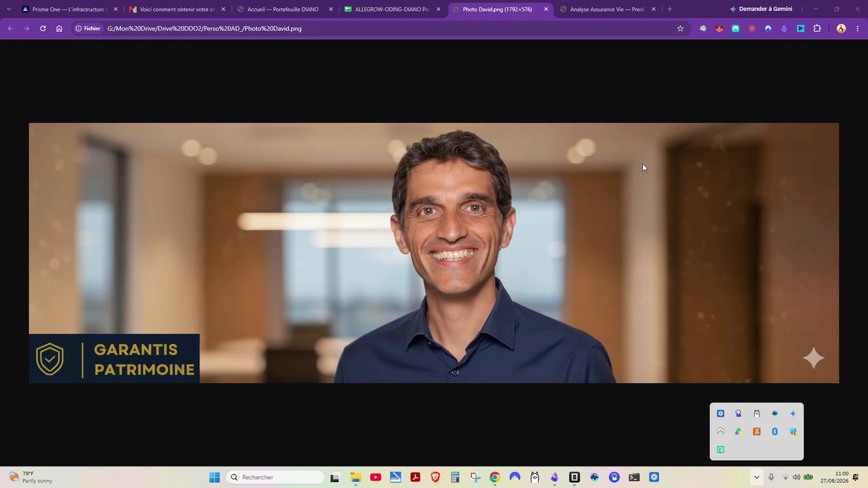Open the Chrome Extensions puzzle menu
This screenshot has width=868, height=488.
point(817,28)
